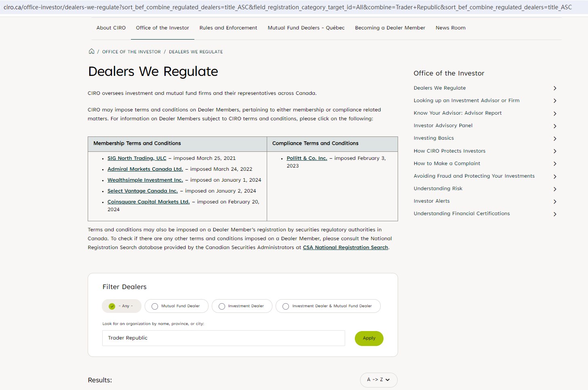
Task: Open Pollitt & Co. Inc. link
Action: point(307,158)
